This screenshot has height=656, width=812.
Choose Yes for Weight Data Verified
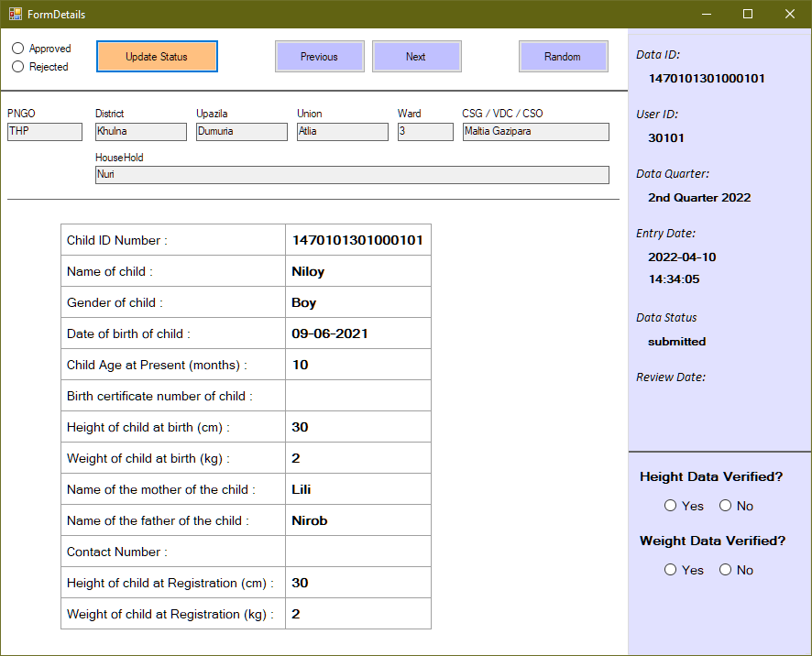pyautogui.click(x=671, y=570)
